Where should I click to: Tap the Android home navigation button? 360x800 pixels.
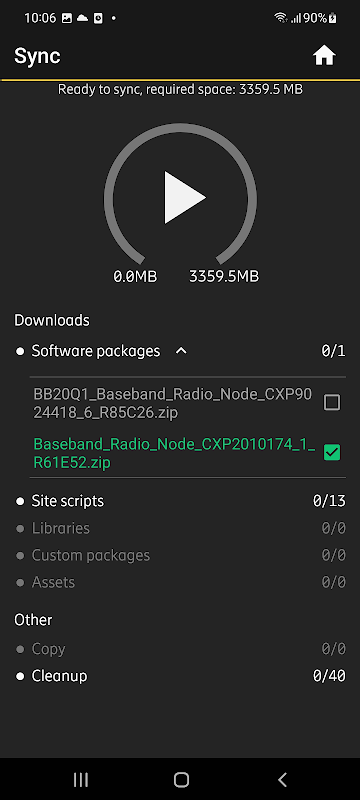click(x=181, y=779)
